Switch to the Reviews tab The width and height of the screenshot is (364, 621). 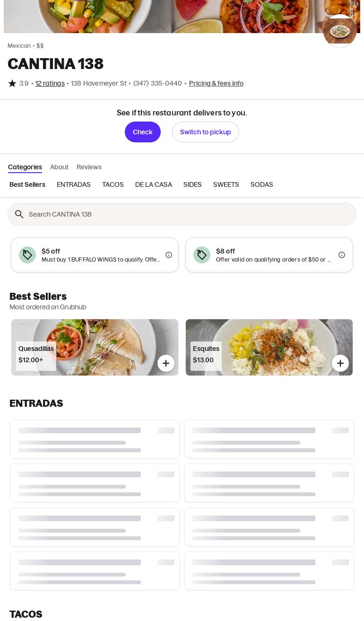89,167
